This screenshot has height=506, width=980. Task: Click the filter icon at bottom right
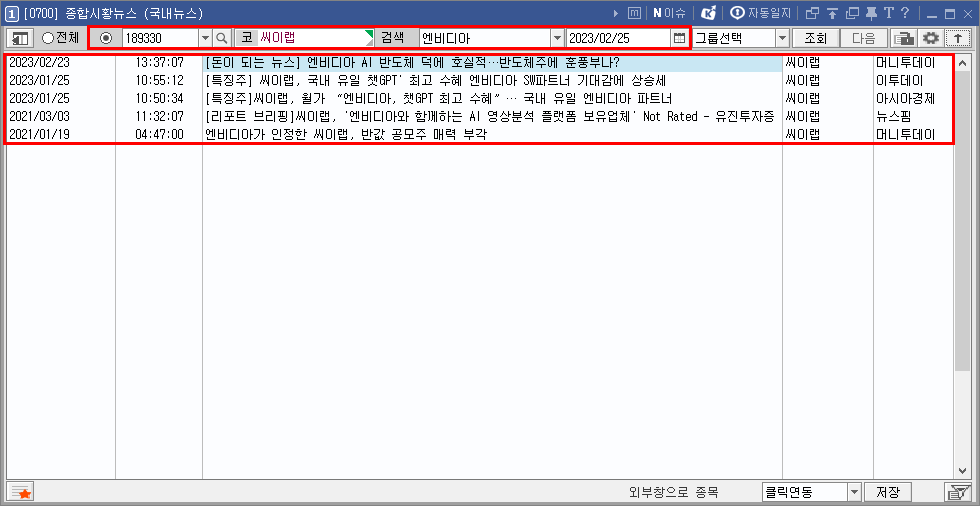click(x=957, y=492)
